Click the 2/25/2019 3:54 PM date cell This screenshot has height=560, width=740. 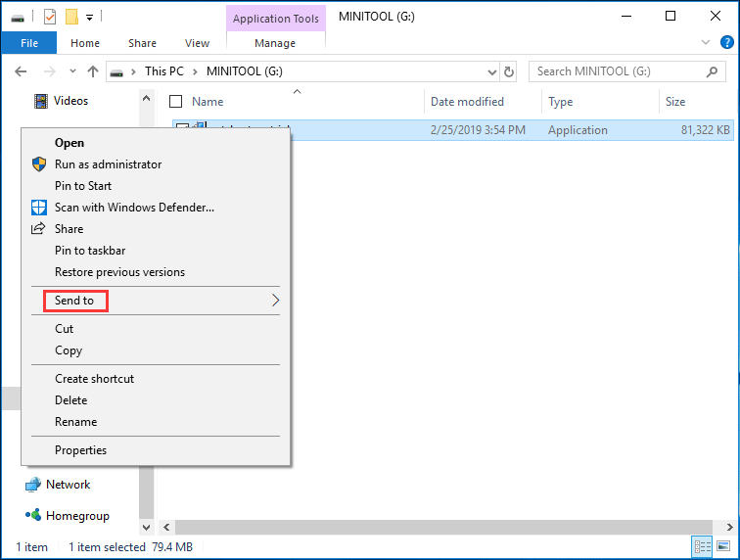point(478,130)
